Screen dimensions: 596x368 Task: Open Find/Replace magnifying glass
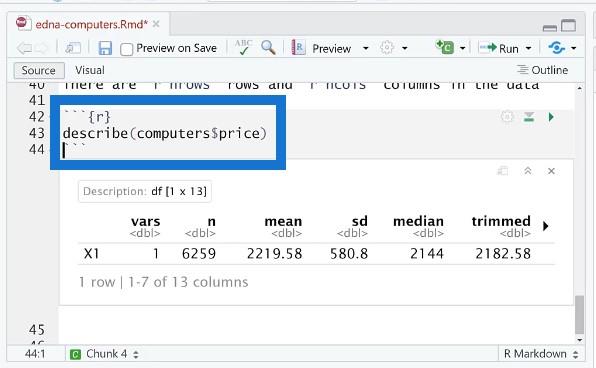point(268,48)
